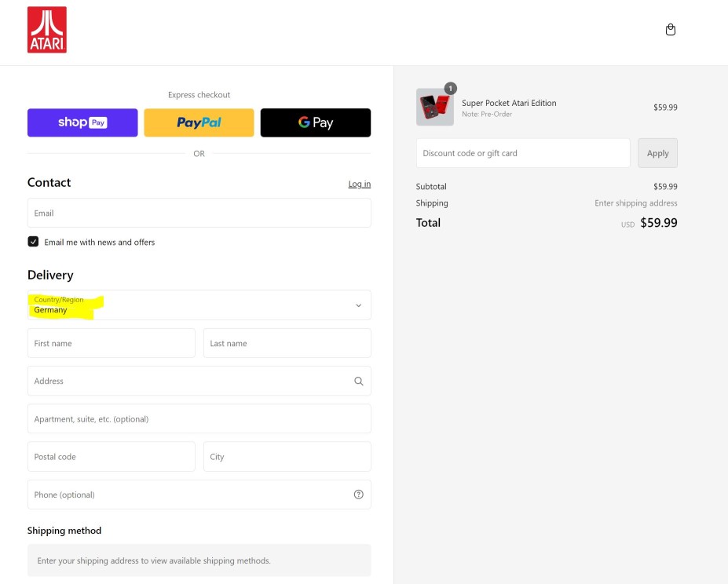The image size is (728, 584).
Task: Focus the Apartment, suite, etc. field
Action: pos(199,419)
